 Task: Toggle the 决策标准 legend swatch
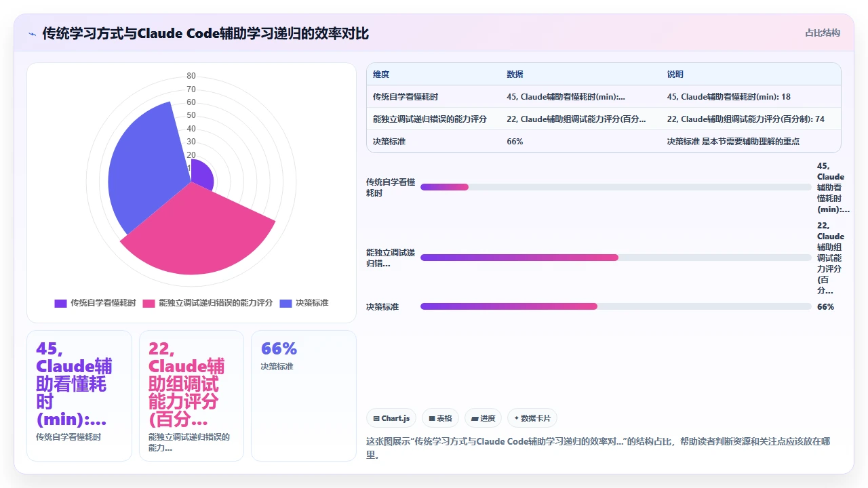285,303
